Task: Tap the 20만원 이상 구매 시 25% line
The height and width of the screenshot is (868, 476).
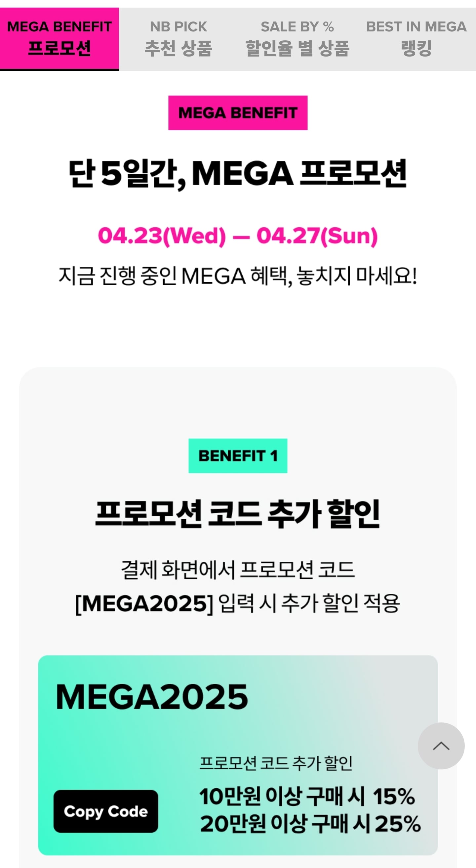Action: pos(310,824)
